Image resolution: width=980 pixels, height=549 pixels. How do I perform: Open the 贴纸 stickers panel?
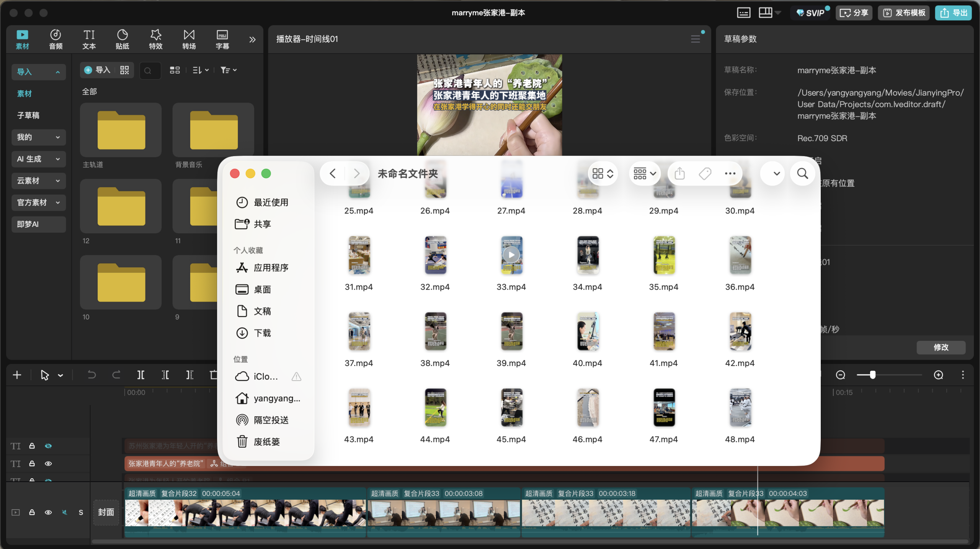tap(122, 39)
